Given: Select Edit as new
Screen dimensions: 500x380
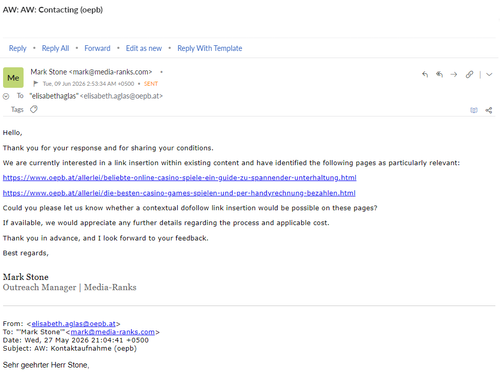Looking at the screenshot, I should [144, 48].
